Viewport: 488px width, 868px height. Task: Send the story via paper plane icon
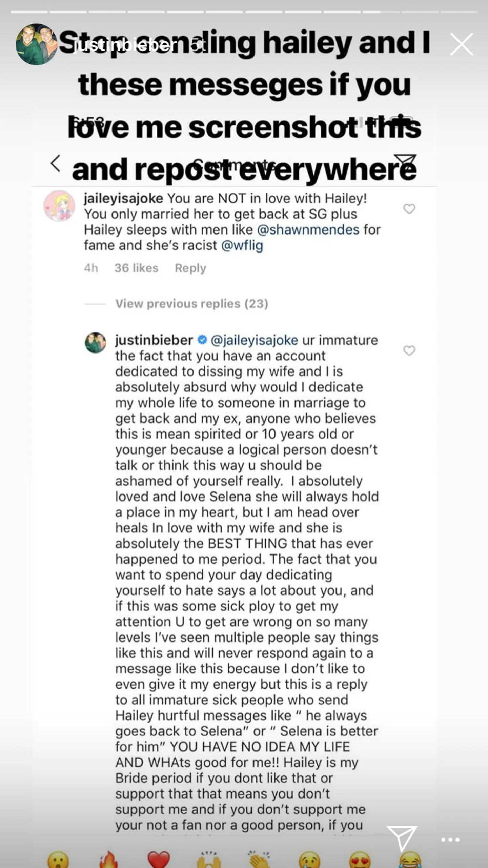[x=402, y=837]
